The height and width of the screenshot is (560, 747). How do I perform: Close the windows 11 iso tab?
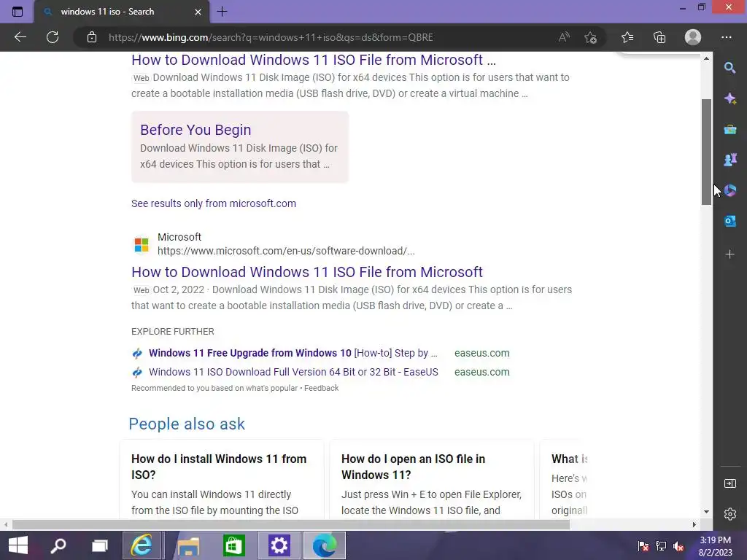click(x=198, y=12)
